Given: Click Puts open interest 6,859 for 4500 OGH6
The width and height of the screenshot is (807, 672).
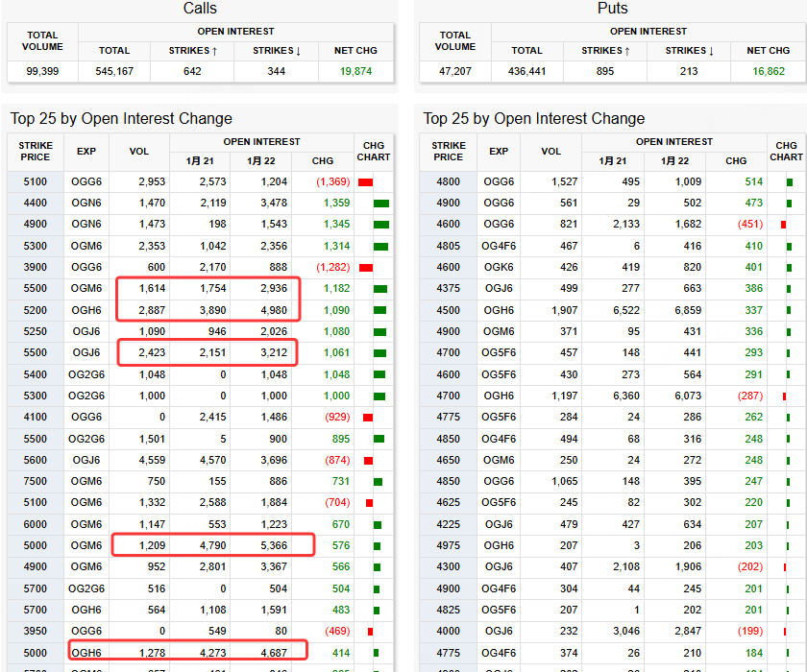Looking at the screenshot, I should pos(688,310).
